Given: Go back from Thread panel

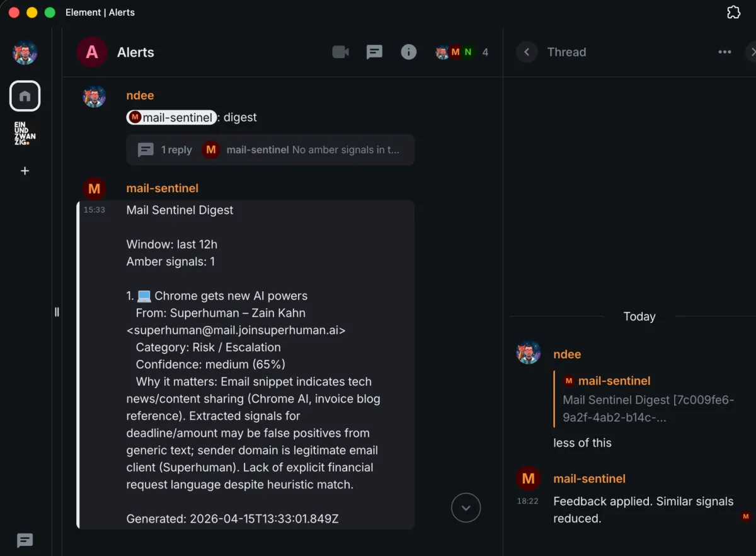Looking at the screenshot, I should click(527, 52).
